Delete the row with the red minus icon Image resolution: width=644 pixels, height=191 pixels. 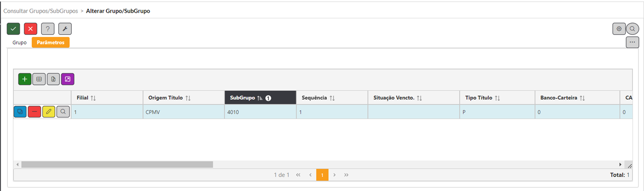[x=35, y=112]
